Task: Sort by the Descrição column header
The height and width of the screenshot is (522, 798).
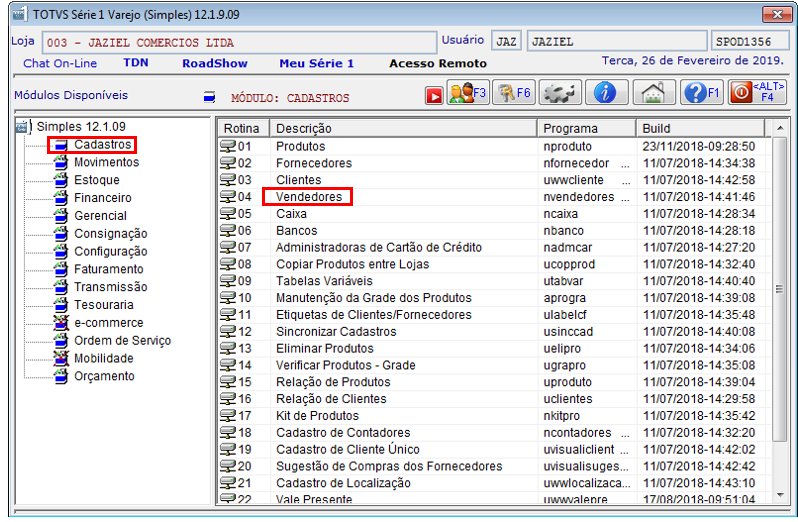Action: [x=403, y=128]
